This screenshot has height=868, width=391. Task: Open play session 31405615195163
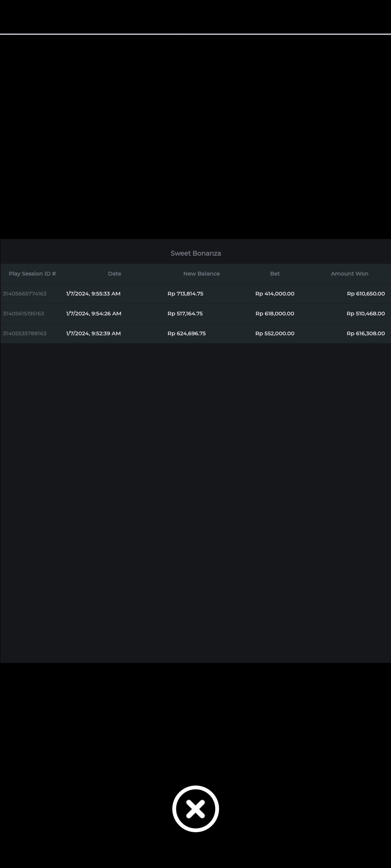pos(24,314)
